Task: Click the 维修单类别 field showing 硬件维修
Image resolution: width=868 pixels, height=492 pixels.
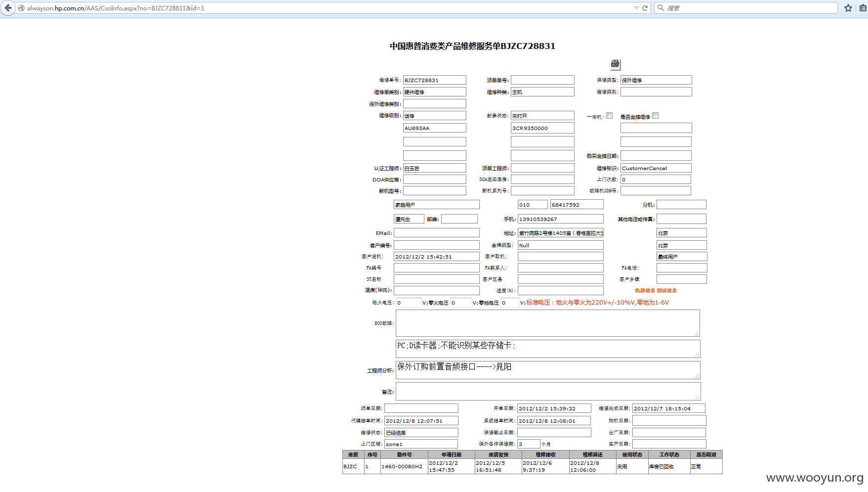Action: point(435,92)
